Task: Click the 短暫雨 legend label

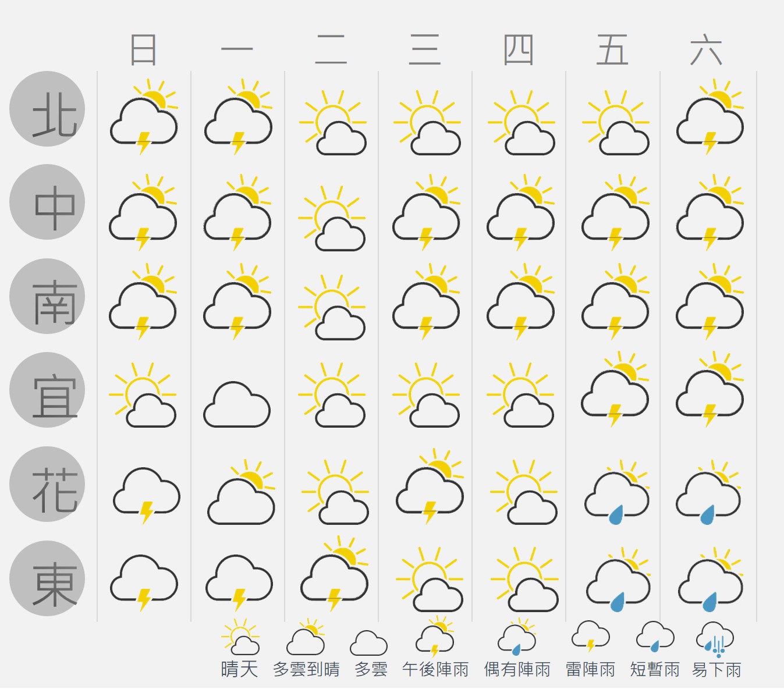Action: (x=655, y=670)
